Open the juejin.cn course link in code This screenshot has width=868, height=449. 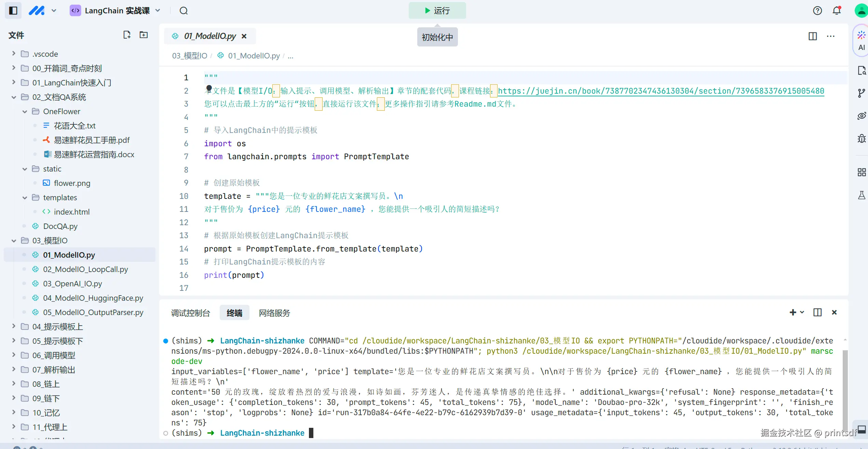click(661, 91)
